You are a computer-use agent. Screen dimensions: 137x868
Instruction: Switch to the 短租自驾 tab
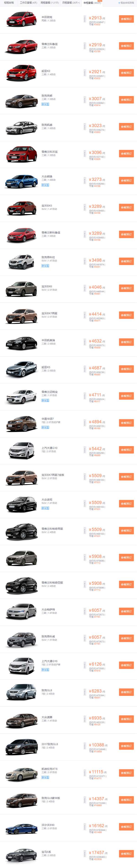point(9,3)
